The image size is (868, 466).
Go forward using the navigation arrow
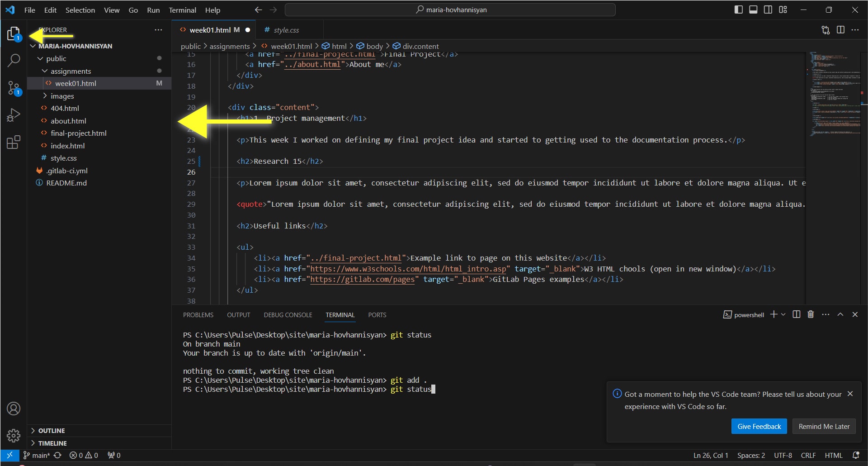pyautogui.click(x=273, y=10)
